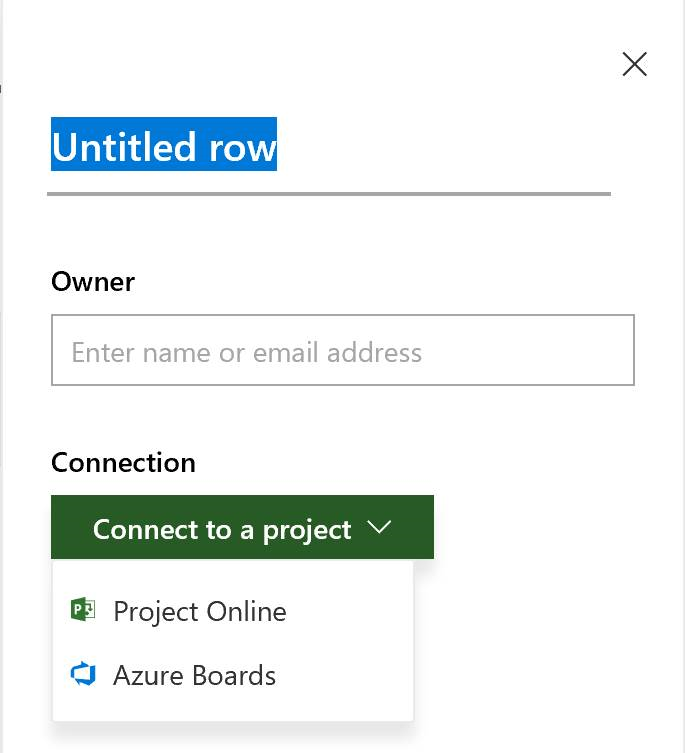Click the "Azure Boards" text label
Image resolution: width=685 pixels, height=753 pixels.
[x=194, y=675]
